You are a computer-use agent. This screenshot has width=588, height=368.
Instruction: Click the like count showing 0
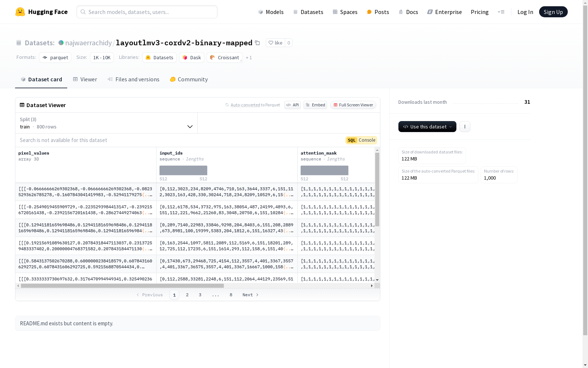pyautogui.click(x=289, y=43)
